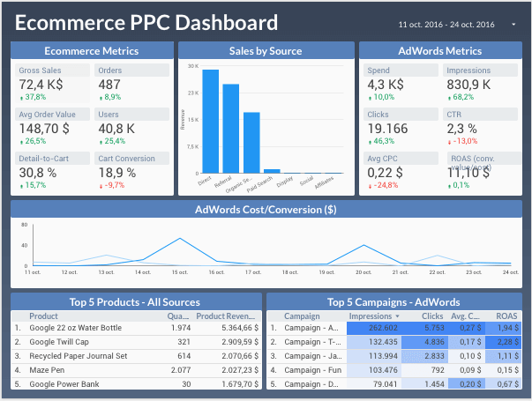The width and height of the screenshot is (532, 401).
Task: Click the Ecommerce PPC Dashboard title
Action: [146, 23]
